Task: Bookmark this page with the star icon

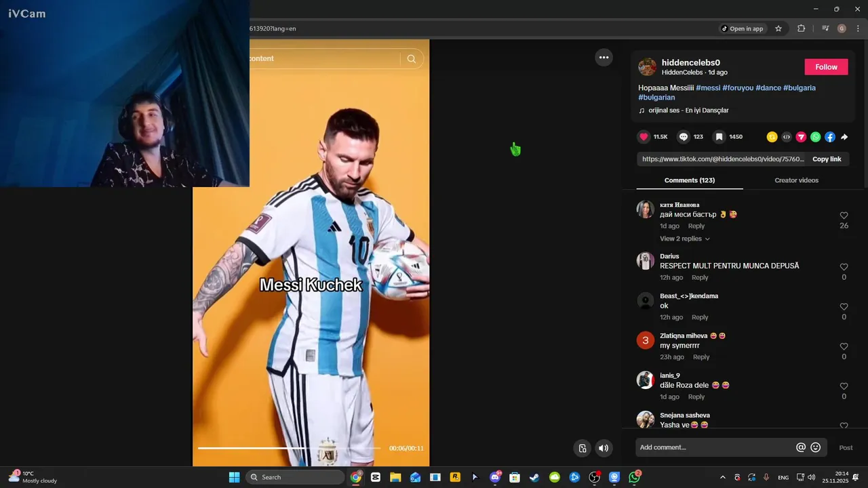Action: point(778,28)
